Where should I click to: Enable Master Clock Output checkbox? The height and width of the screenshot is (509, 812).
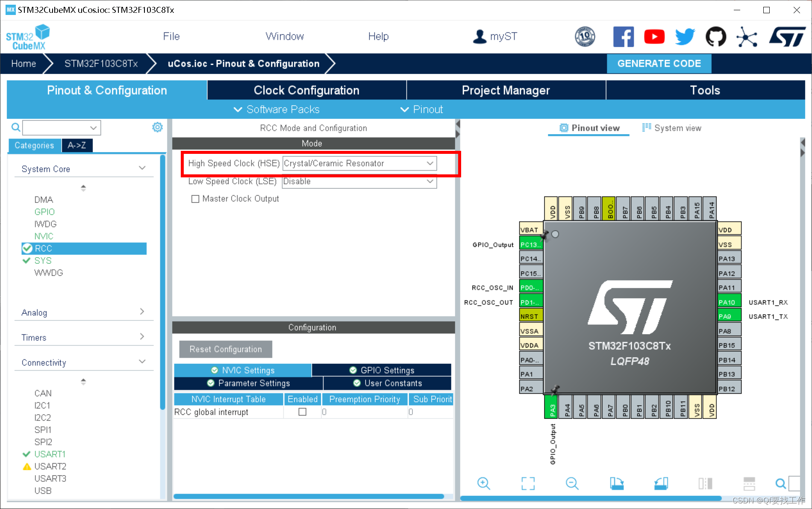pyautogui.click(x=195, y=199)
